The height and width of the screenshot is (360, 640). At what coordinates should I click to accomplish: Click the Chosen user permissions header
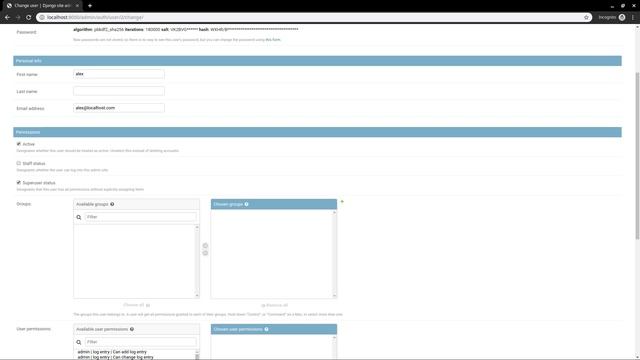tap(274, 329)
